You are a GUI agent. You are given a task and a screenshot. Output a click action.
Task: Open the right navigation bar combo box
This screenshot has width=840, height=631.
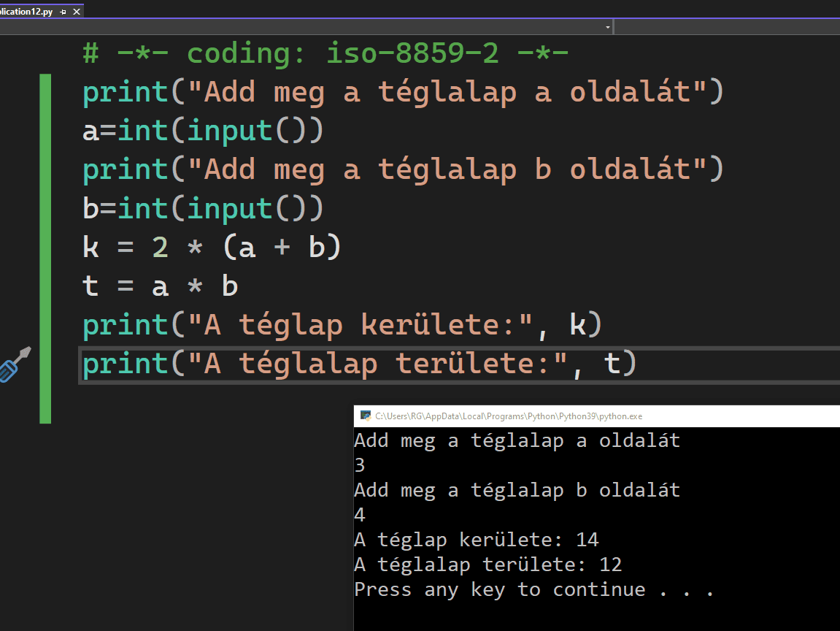[726, 28]
